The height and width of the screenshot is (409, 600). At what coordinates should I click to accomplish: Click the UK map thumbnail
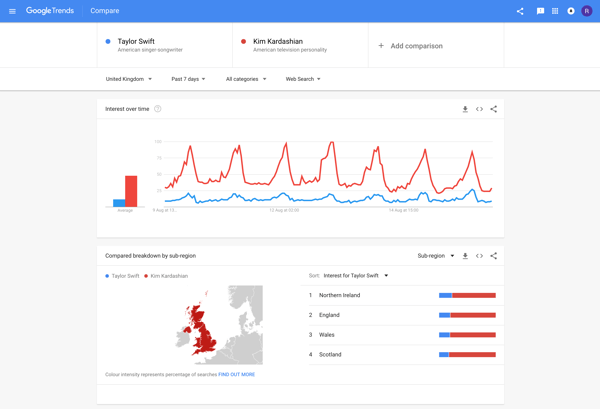pyautogui.click(x=219, y=325)
